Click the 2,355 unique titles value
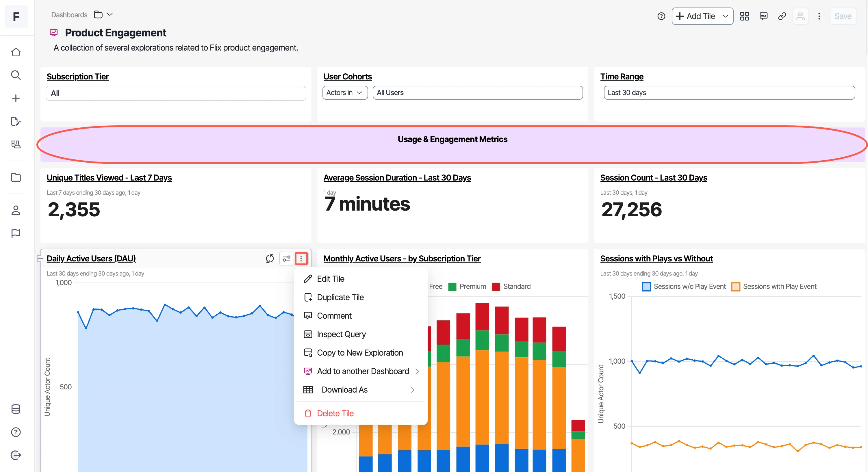The width and height of the screenshot is (868, 472). point(74,209)
